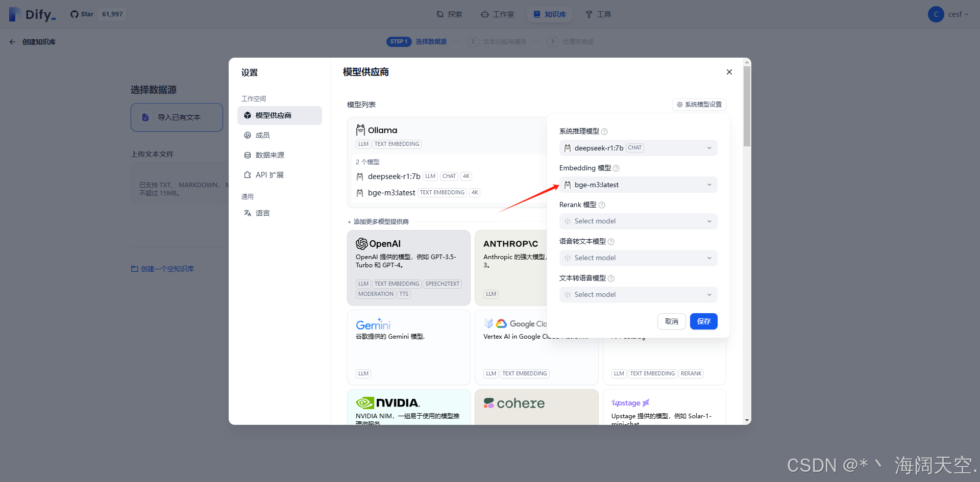
Task: Select the bge-m3:latest model row
Action: (x=449, y=193)
